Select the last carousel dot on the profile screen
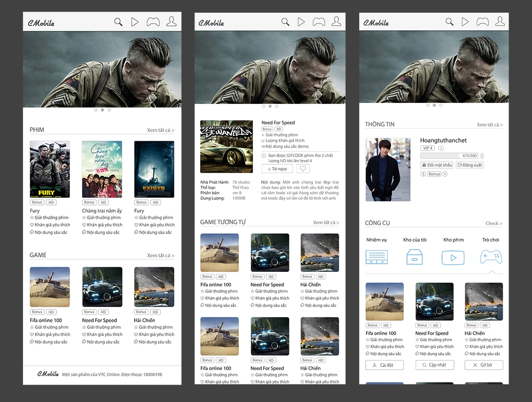Image resolution: width=532 pixels, height=402 pixels. [x=440, y=105]
